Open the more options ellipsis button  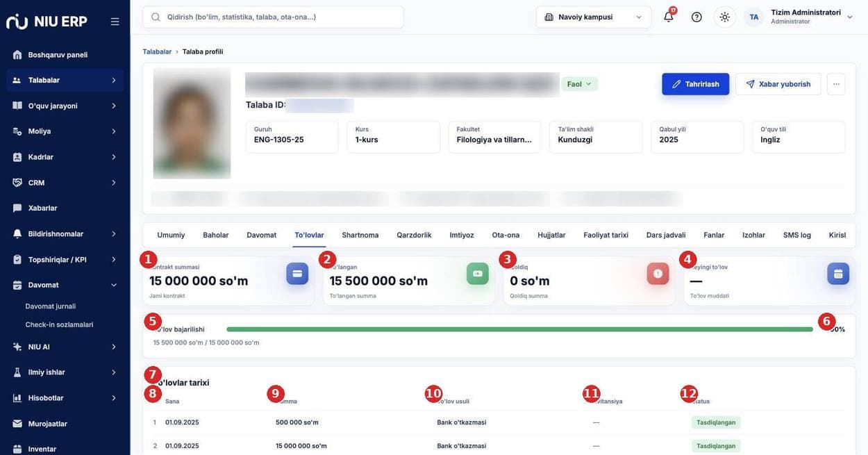click(x=836, y=84)
